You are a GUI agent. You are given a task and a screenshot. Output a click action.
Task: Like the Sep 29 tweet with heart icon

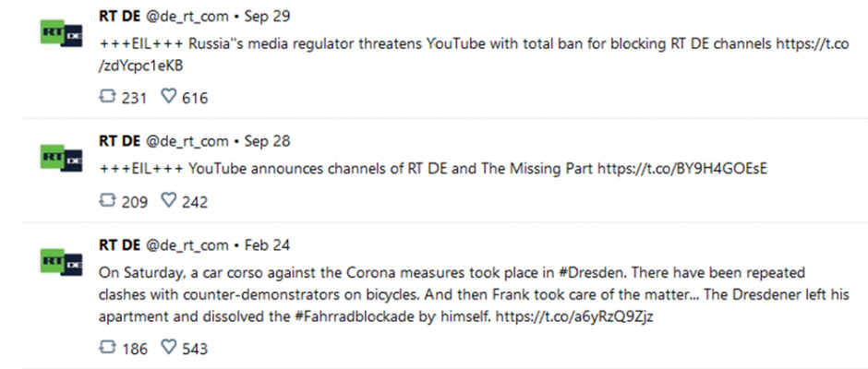point(168,98)
